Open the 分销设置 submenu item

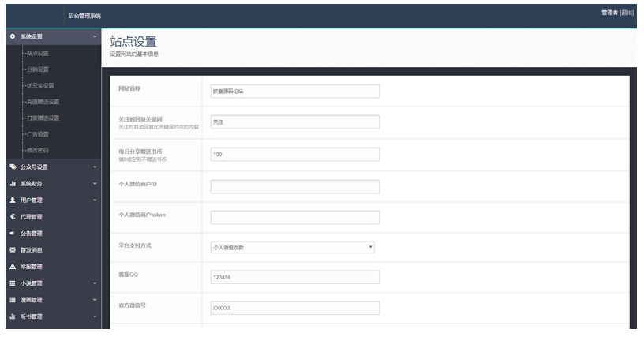[38, 69]
